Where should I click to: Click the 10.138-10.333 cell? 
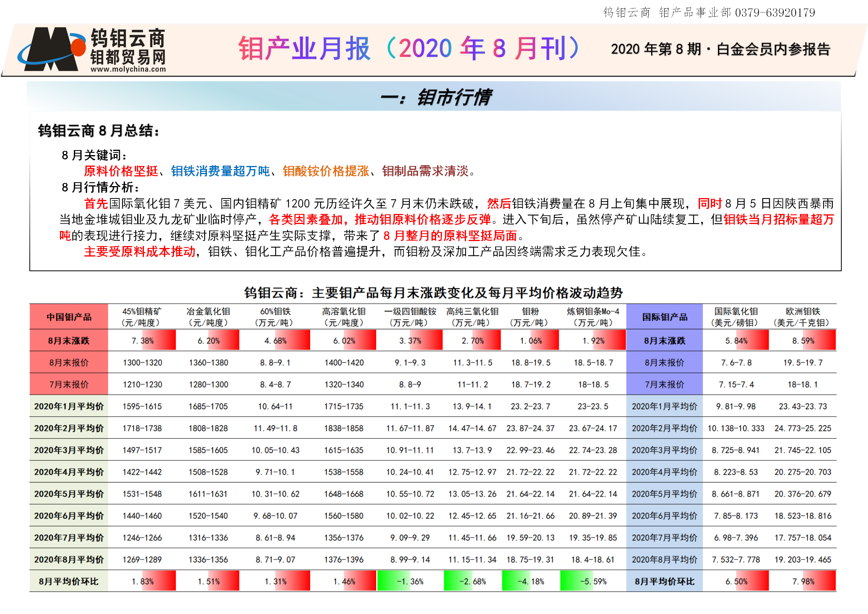point(736,428)
